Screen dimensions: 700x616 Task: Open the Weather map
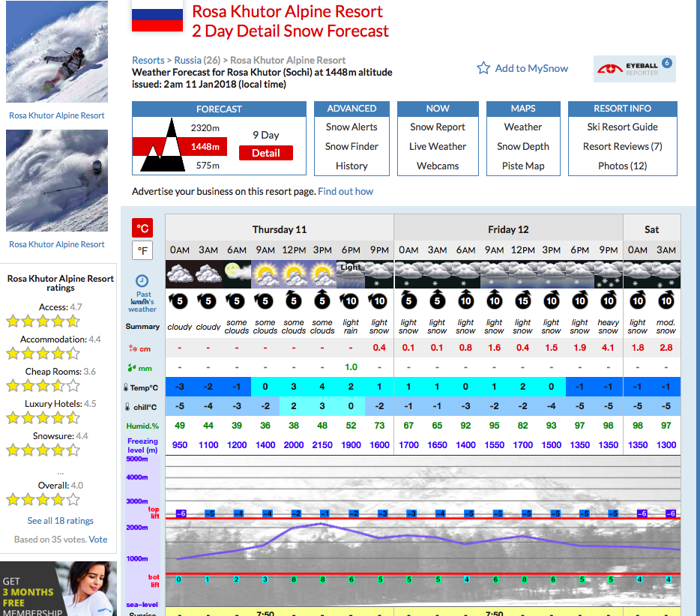coord(523,127)
